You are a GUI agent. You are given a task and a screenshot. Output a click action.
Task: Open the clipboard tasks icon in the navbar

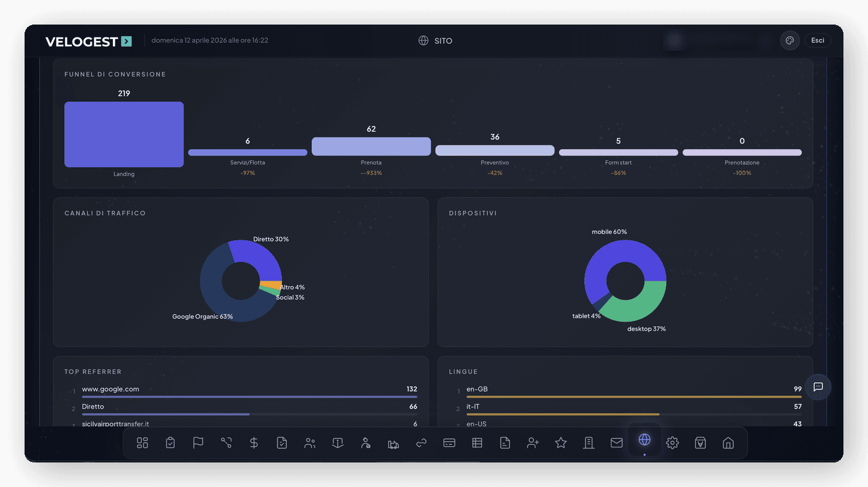pos(170,443)
